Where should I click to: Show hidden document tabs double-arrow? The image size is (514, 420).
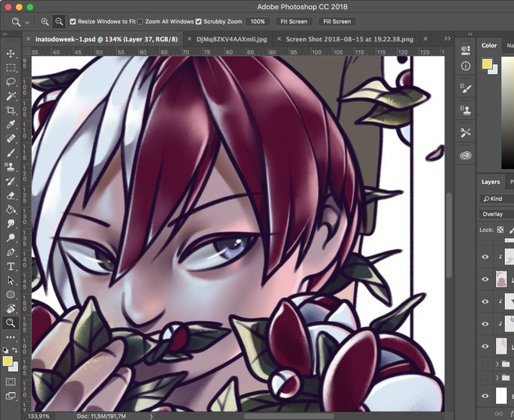pos(447,39)
